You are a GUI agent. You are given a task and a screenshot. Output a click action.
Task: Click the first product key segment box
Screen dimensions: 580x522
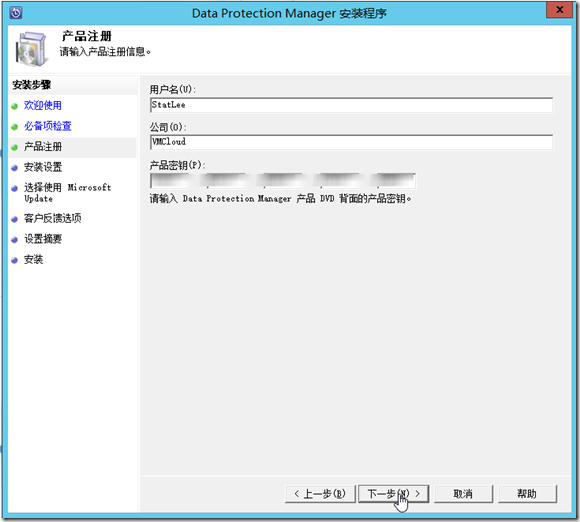click(170, 181)
